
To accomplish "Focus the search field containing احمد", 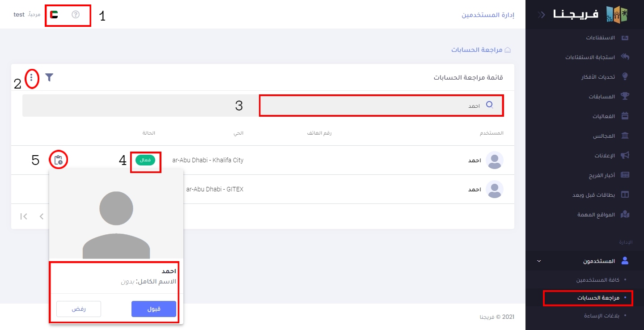I will point(380,106).
